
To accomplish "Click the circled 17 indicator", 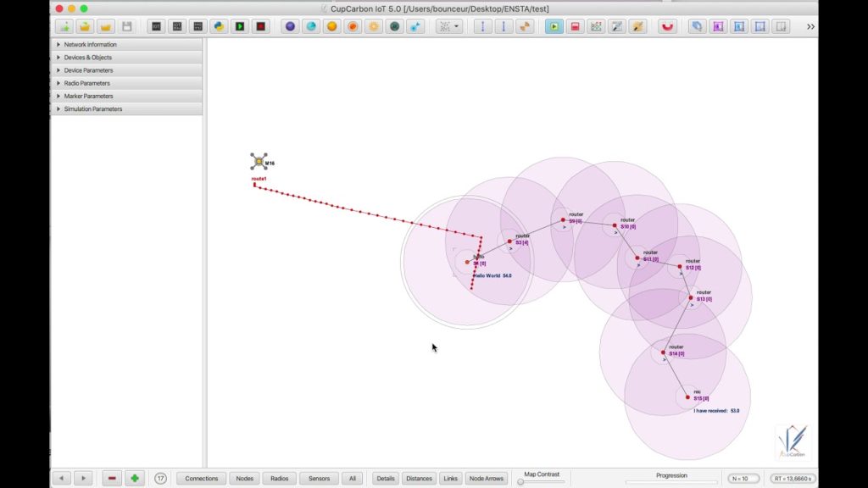I will click(160, 478).
